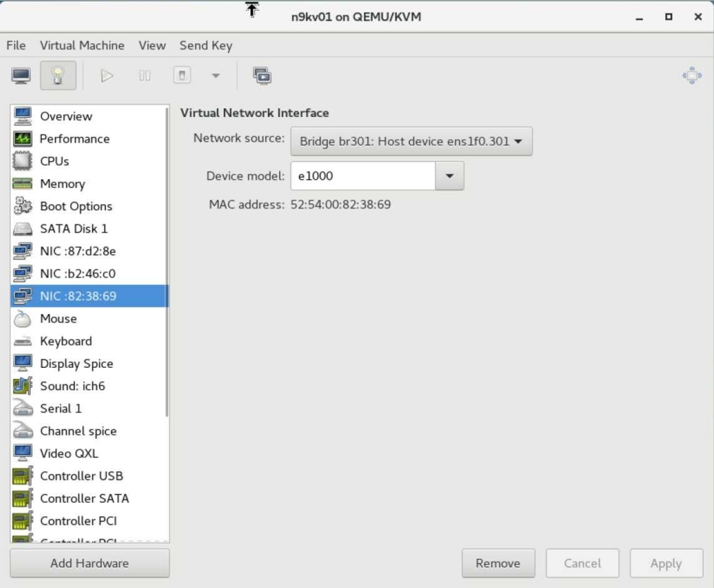714x588 pixels.
Task: Shut down the virtual machine button
Action: [x=182, y=75]
